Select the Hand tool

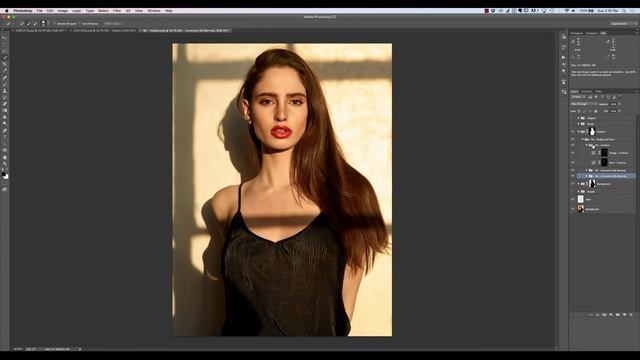[5, 157]
